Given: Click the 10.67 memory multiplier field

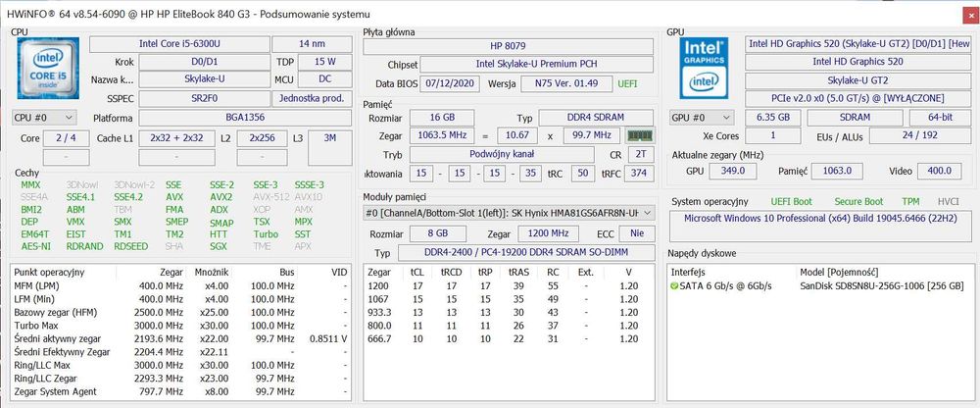Looking at the screenshot, I should click(516, 135).
